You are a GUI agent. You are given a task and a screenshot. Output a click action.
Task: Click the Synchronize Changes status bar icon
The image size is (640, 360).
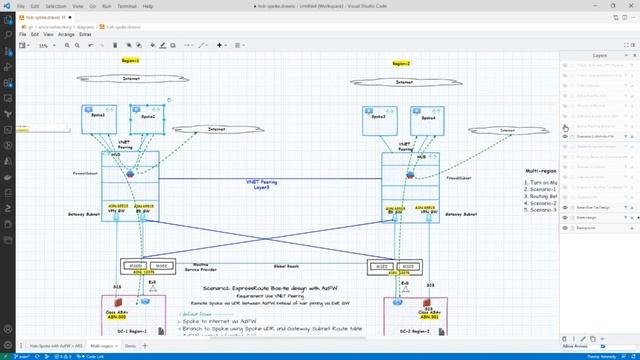coord(37,356)
